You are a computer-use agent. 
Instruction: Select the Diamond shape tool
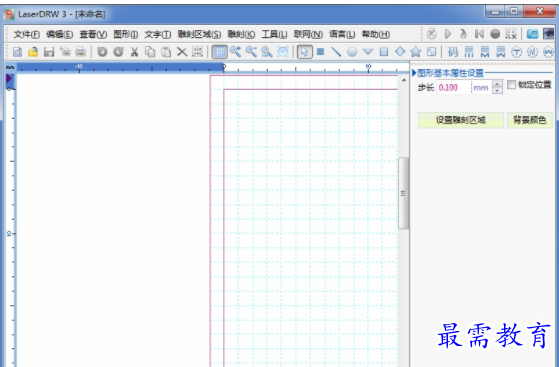[x=400, y=52]
